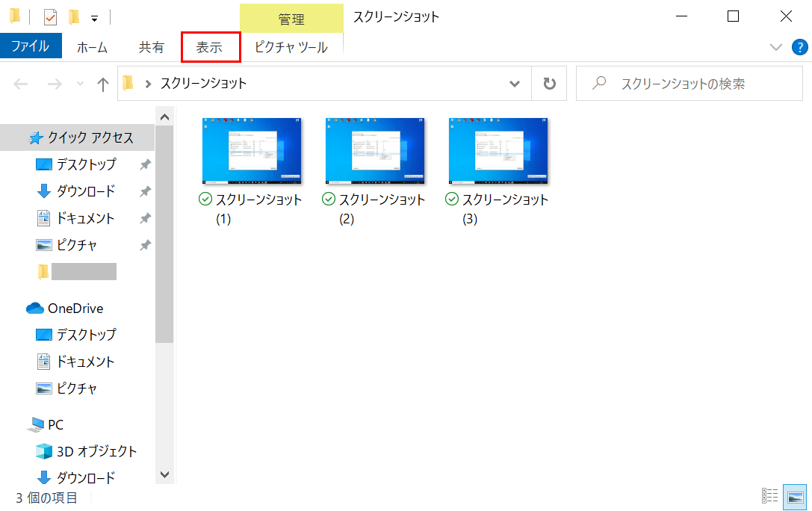Click the sync status icon of スクリーンショット (3)

452,199
